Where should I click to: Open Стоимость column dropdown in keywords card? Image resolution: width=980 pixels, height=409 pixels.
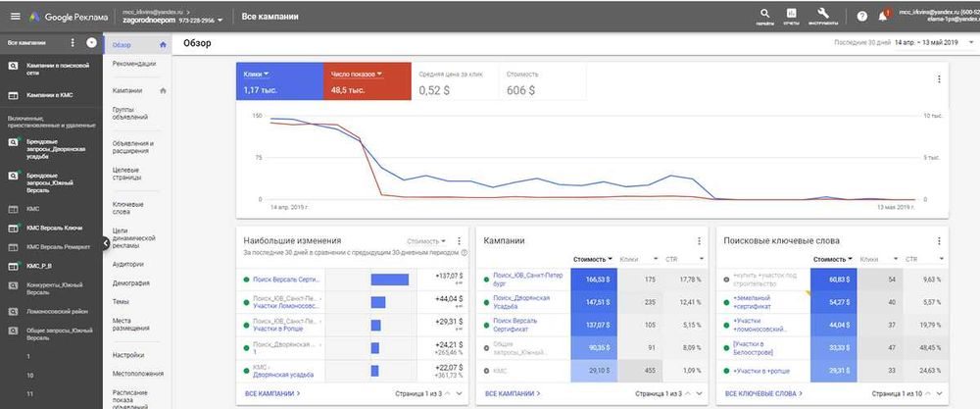pyautogui.click(x=833, y=259)
